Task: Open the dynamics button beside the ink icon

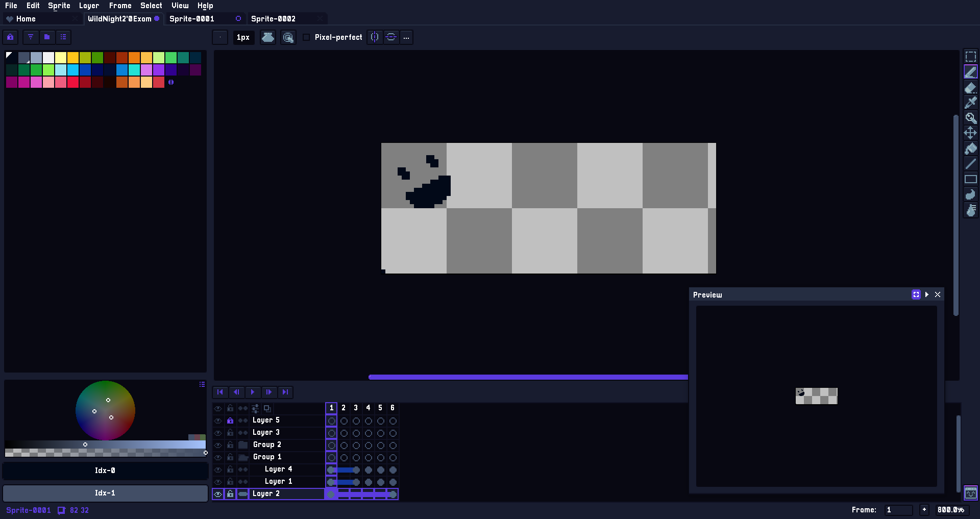Action: pos(288,37)
